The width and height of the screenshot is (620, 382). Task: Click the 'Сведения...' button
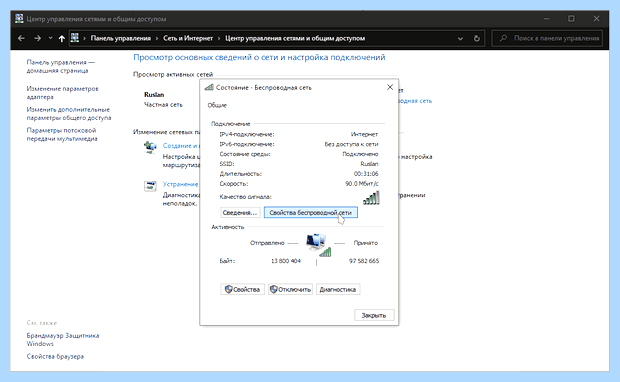pyautogui.click(x=240, y=212)
